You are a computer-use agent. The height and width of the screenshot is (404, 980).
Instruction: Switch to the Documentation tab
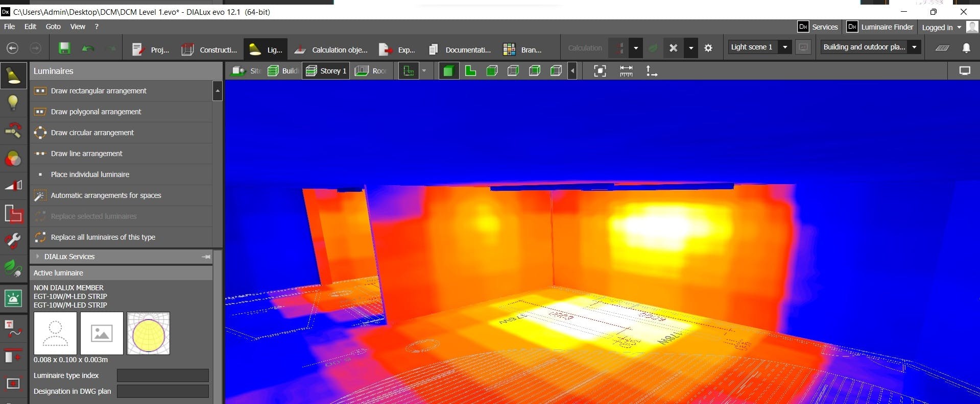pyautogui.click(x=460, y=49)
